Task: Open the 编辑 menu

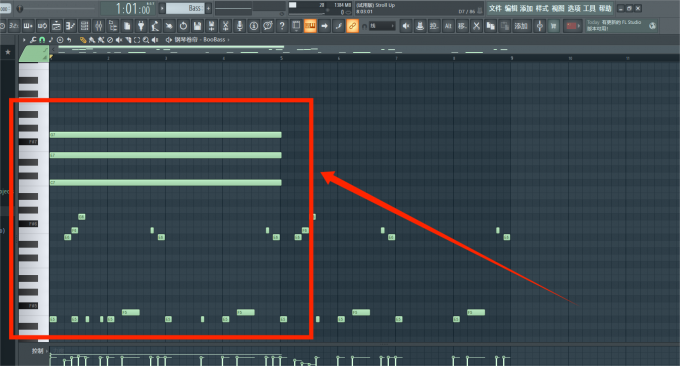Action: coord(510,8)
